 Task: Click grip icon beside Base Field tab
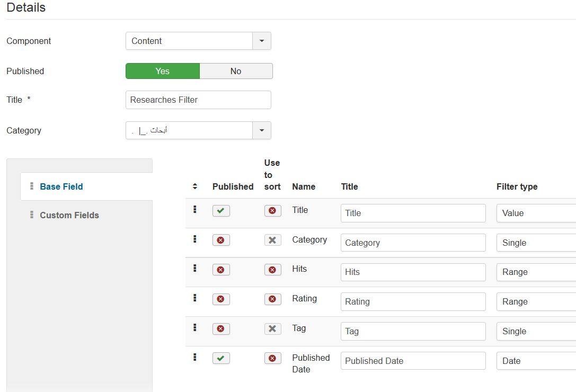pos(32,186)
